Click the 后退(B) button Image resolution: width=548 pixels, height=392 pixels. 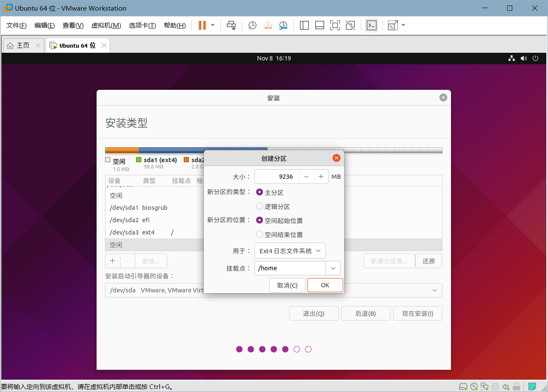(x=365, y=313)
